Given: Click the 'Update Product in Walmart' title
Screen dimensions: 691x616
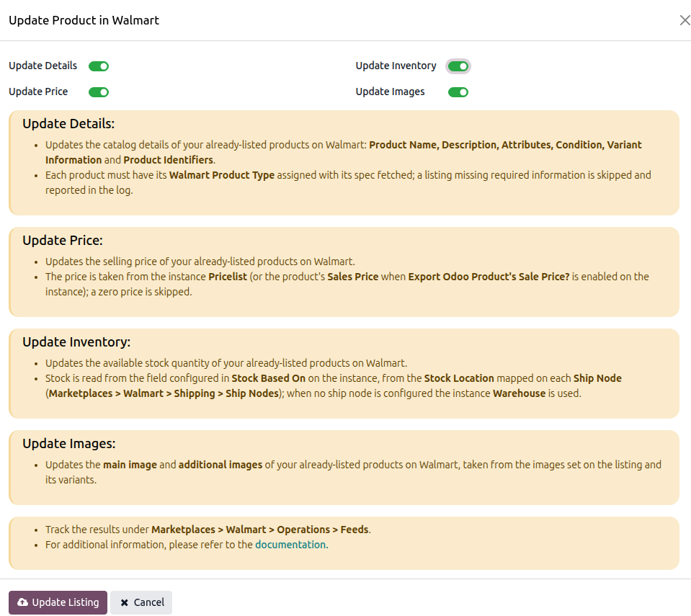Looking at the screenshot, I should click(84, 20).
